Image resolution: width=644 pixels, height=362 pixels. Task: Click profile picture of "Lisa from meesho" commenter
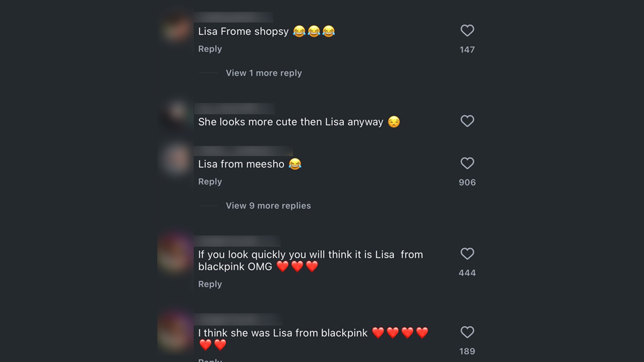pyautogui.click(x=177, y=159)
